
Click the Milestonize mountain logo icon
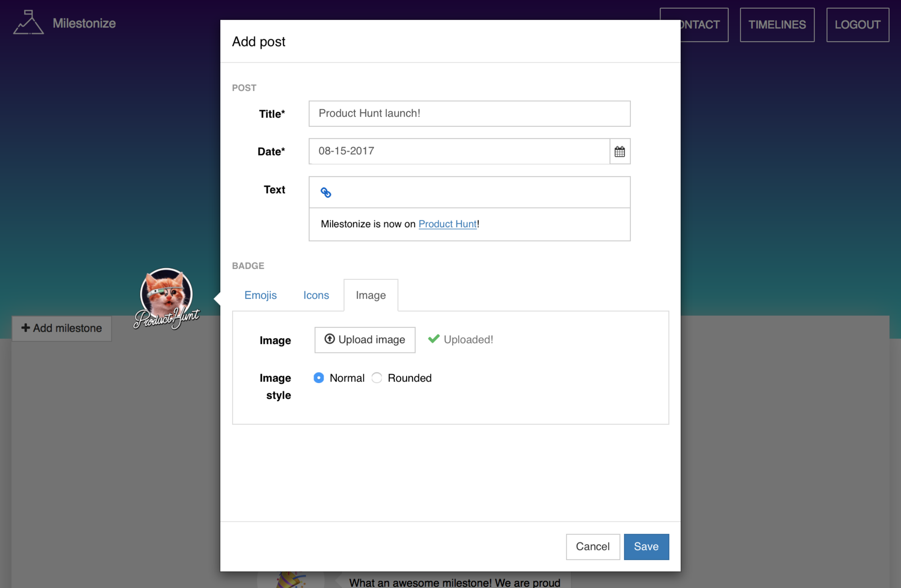28,23
